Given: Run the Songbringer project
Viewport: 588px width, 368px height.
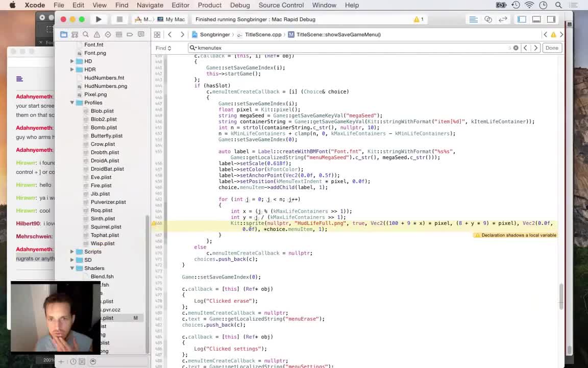Looking at the screenshot, I should tap(99, 19).
